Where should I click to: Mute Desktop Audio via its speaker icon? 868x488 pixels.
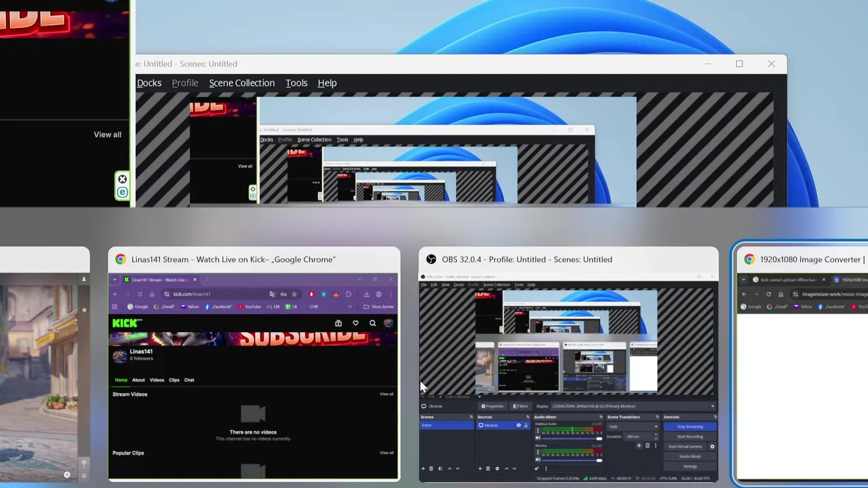[x=538, y=438]
